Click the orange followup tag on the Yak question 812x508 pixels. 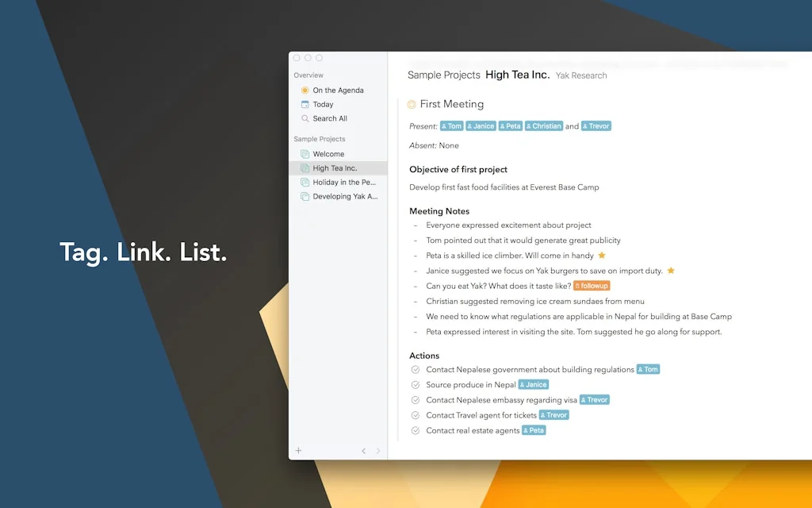[591, 286]
